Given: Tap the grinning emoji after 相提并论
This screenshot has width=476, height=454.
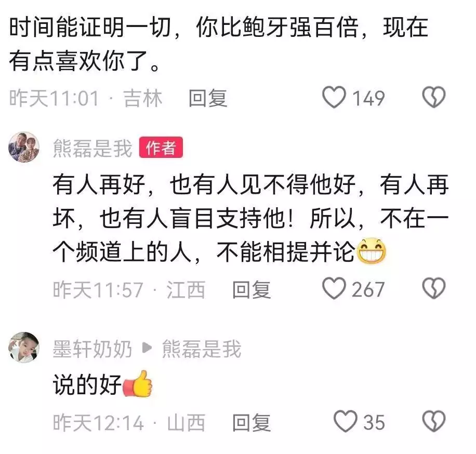Looking at the screenshot, I should pyautogui.click(x=371, y=251).
